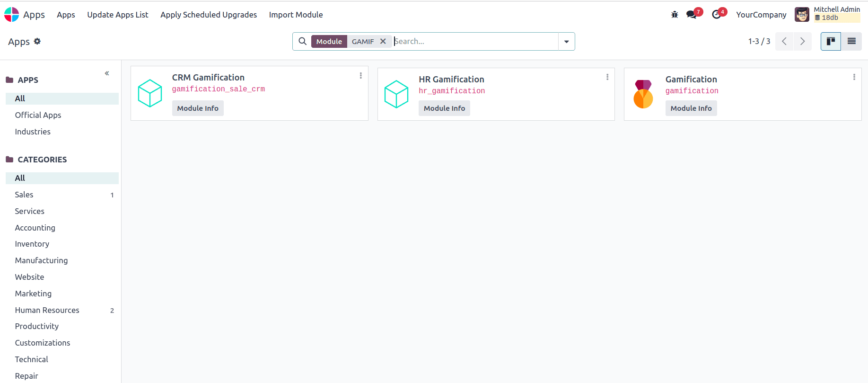This screenshot has width=868, height=383.
Task: Open Import Module menu
Action: click(296, 15)
